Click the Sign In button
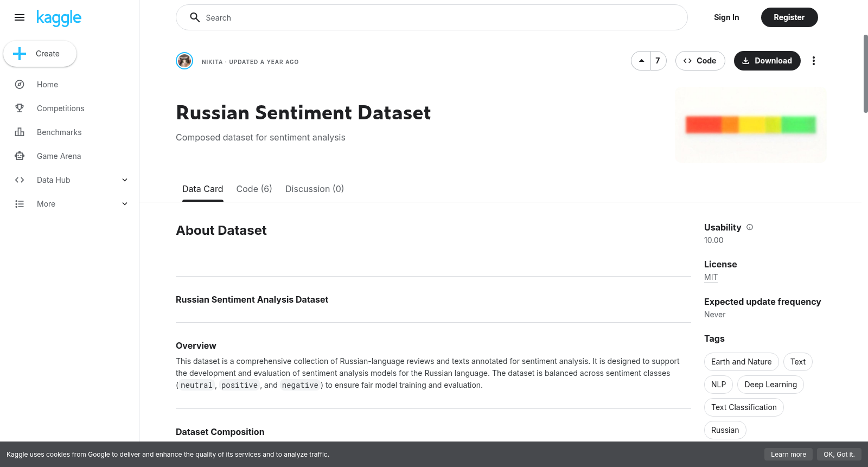This screenshot has height=467, width=868. (x=726, y=17)
